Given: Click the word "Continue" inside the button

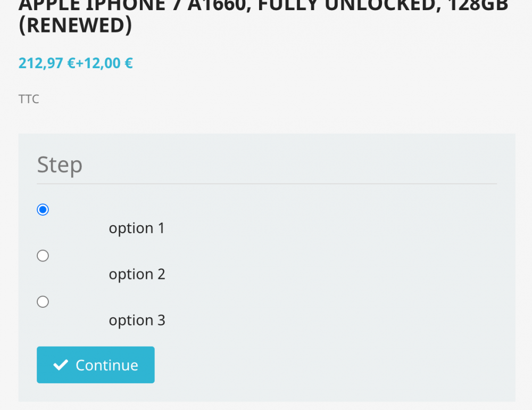Looking at the screenshot, I should tap(107, 365).
